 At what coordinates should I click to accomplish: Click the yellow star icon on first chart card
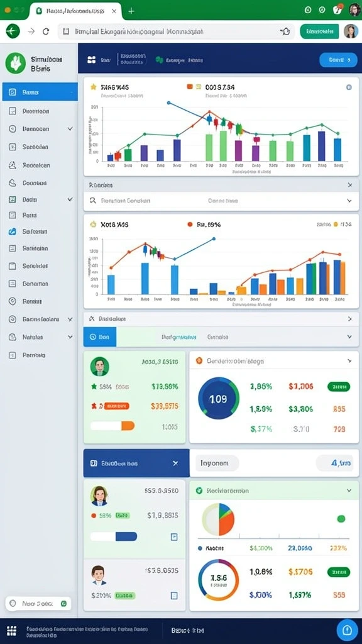(x=93, y=87)
